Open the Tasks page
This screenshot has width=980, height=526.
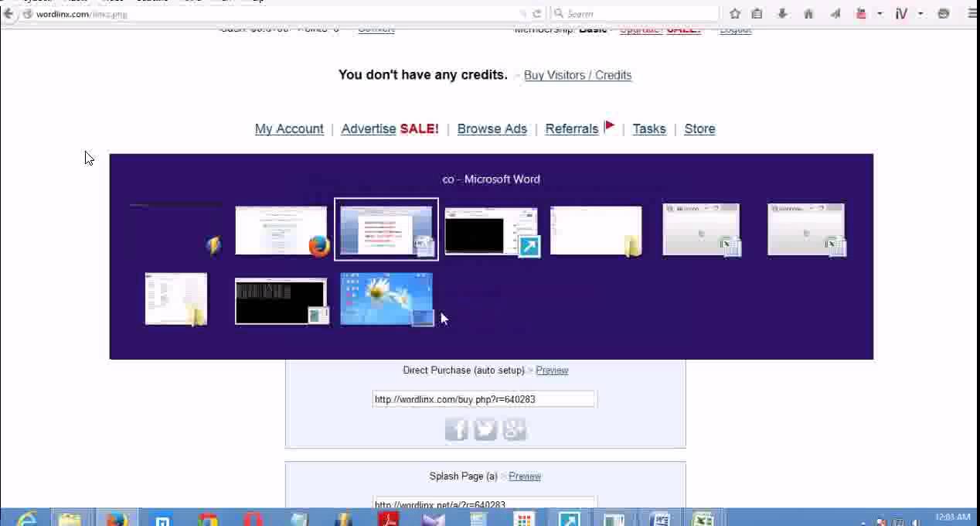[649, 129]
